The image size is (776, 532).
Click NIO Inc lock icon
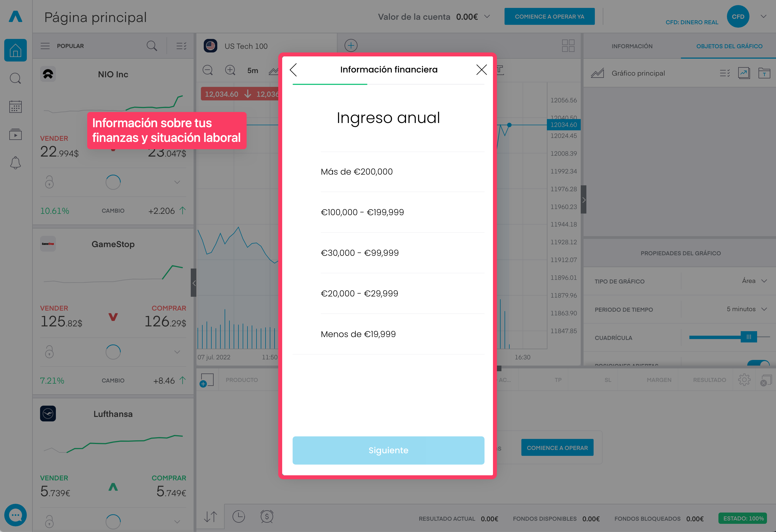tap(49, 182)
